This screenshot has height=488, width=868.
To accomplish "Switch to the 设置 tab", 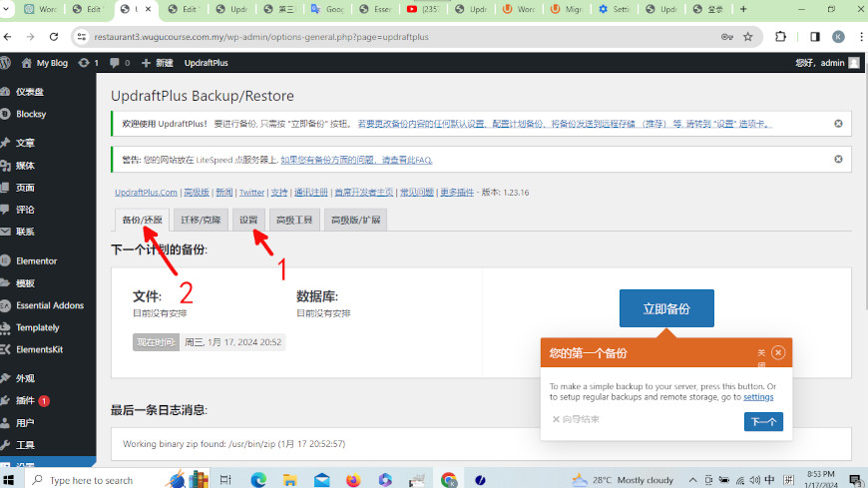I will coord(248,220).
